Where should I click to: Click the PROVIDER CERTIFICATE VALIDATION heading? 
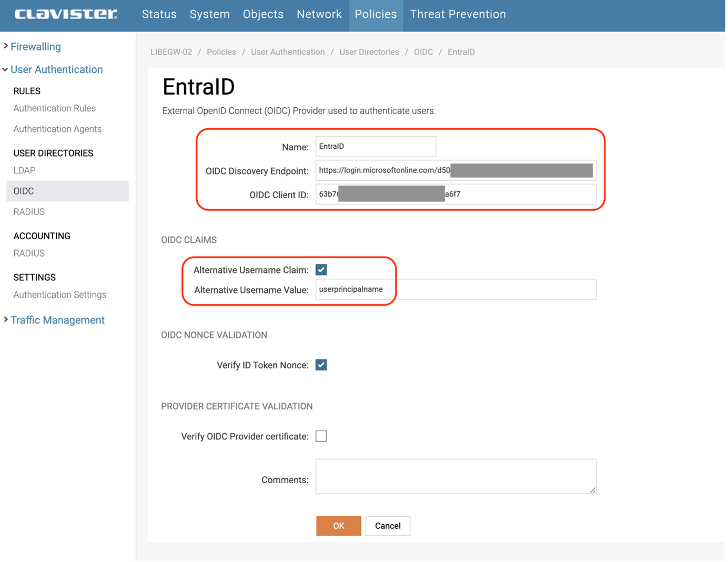pyautogui.click(x=237, y=406)
